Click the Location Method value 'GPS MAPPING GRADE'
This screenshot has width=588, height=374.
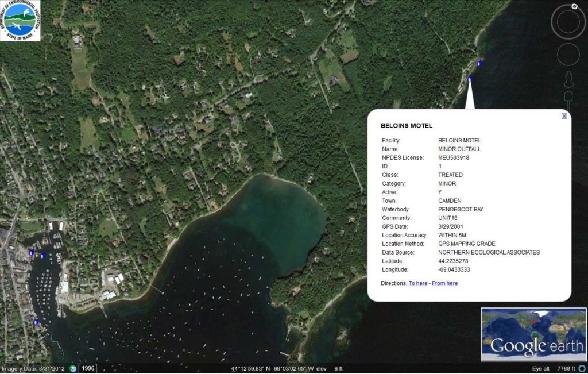pyautogui.click(x=466, y=244)
